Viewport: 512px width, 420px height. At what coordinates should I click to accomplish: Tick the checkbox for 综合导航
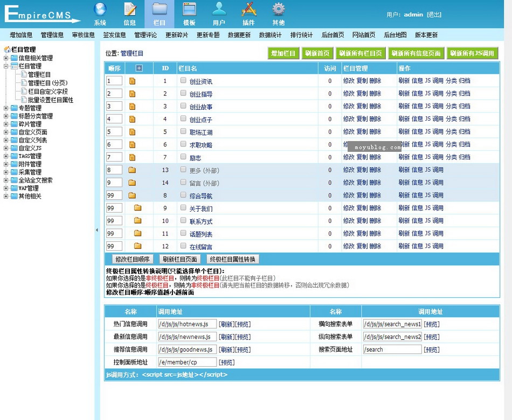tap(183, 195)
